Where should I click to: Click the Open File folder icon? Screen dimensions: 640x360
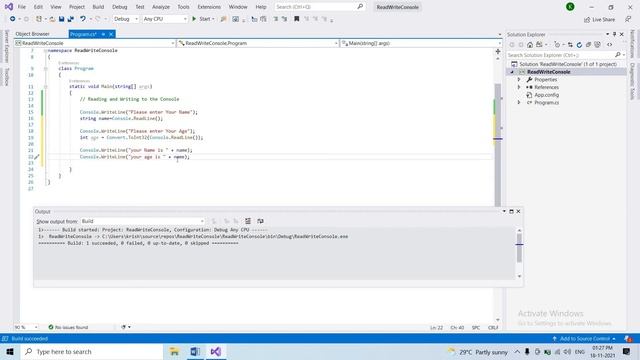[52, 19]
